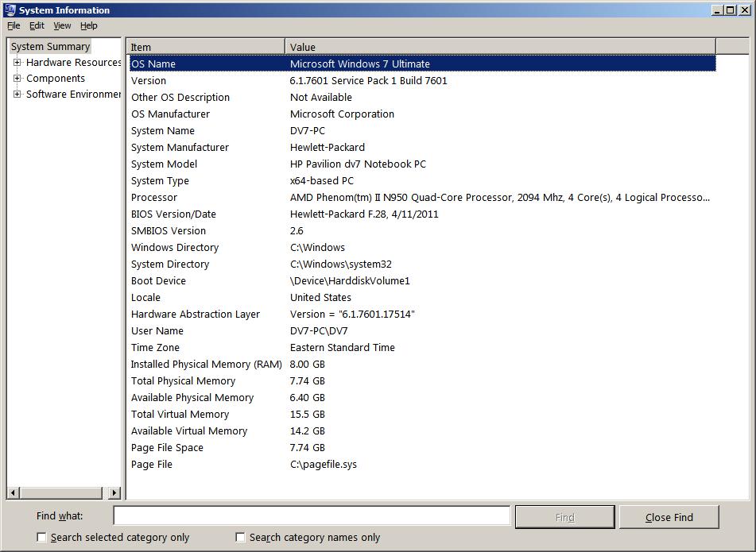The image size is (756, 552).
Task: Select System Summary in the tree
Action: pos(51,47)
